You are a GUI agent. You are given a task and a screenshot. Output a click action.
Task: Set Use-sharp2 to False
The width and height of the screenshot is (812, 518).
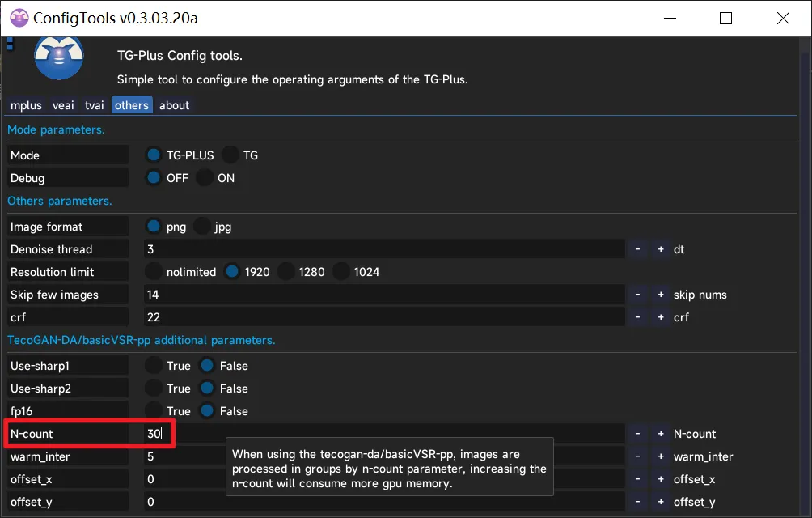(206, 388)
